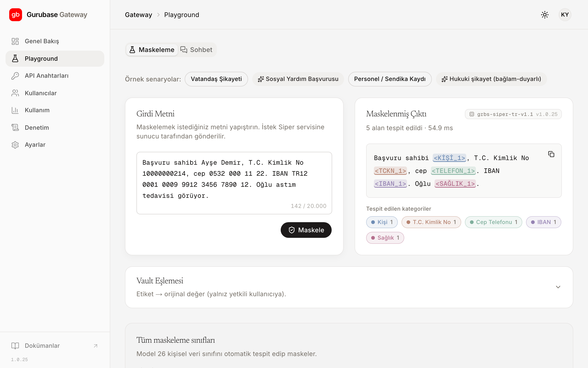588x368 pixels.
Task: Open the KY user avatar menu
Action: [565, 14]
